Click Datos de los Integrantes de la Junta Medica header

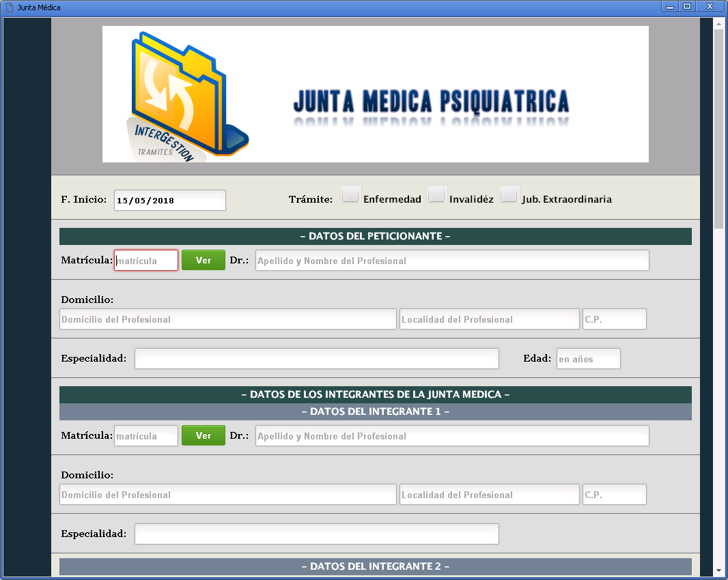pyautogui.click(x=375, y=395)
